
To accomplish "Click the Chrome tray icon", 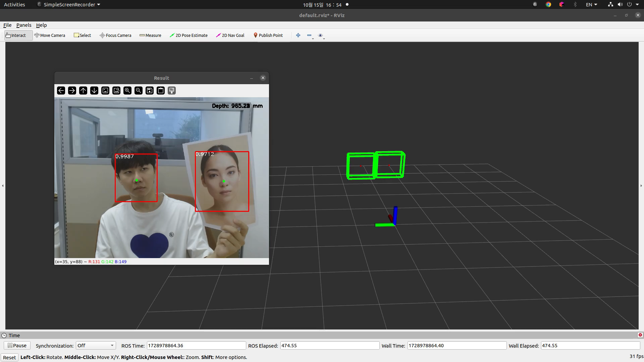I will [548, 5].
